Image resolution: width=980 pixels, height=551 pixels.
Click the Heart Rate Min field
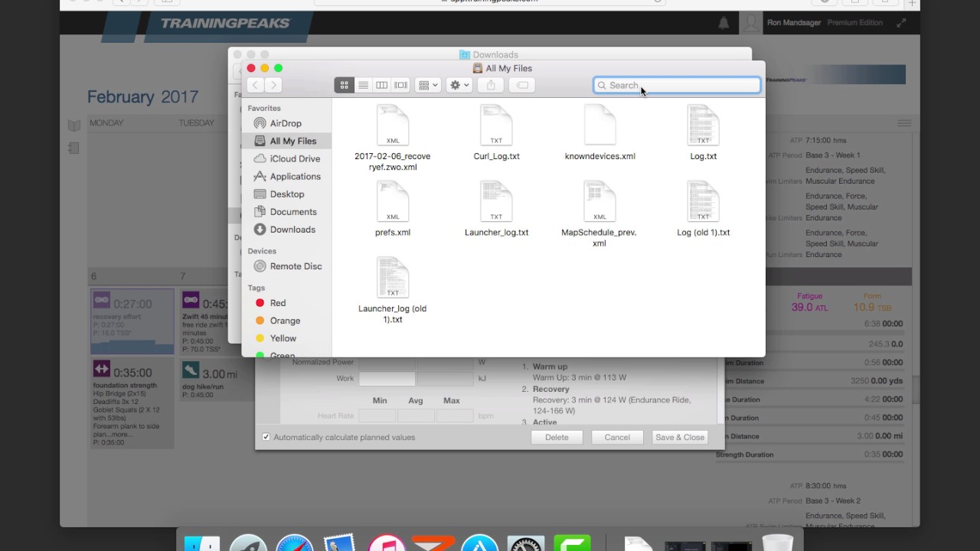377,416
